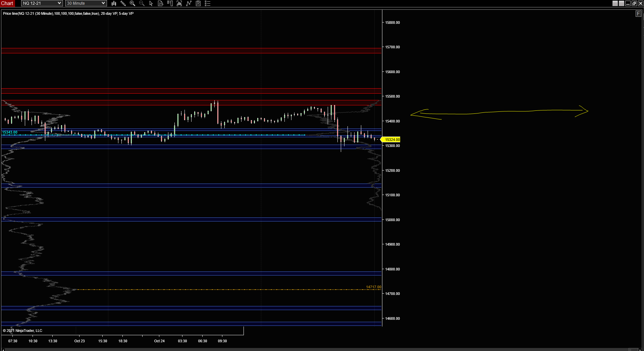Toggle the Chart Trader panel
The height and width of the screenshot is (351, 644).
tap(170, 3)
